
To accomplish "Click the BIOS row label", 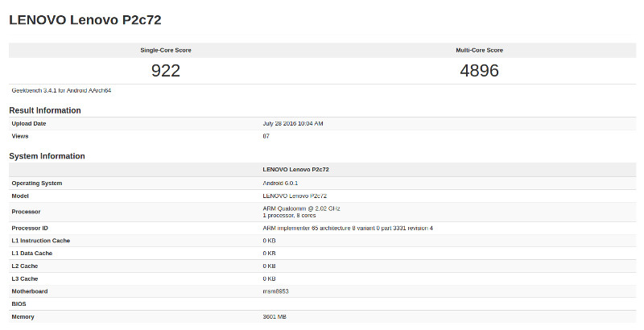I will click(x=19, y=304).
